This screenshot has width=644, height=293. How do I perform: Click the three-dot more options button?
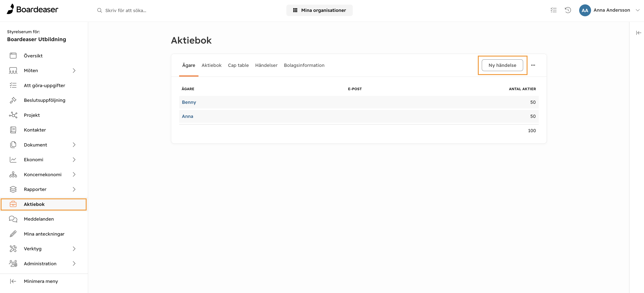click(x=533, y=65)
